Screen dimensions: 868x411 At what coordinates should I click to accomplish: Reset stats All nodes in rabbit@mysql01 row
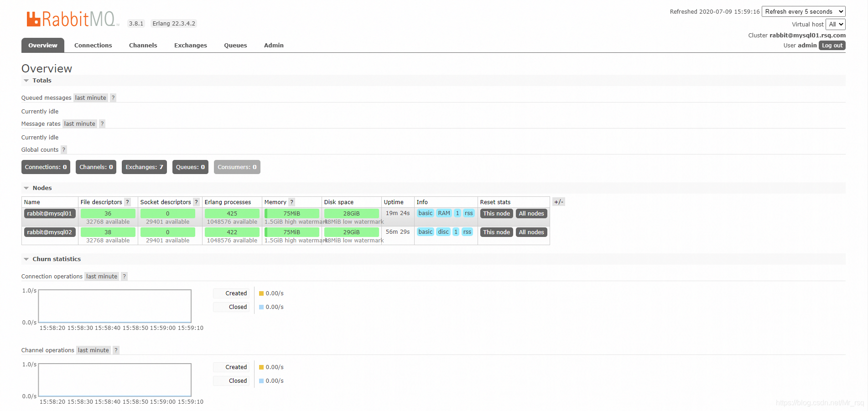coord(531,213)
